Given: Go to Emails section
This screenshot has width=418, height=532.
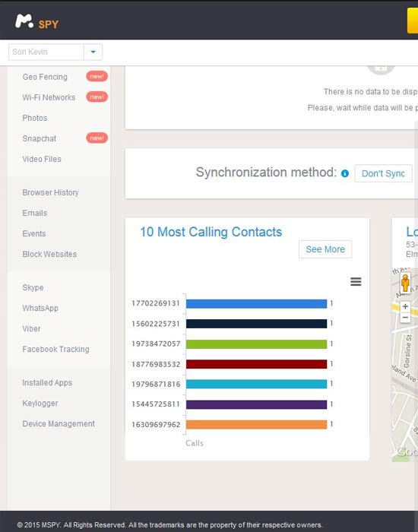Looking at the screenshot, I should click(35, 213).
